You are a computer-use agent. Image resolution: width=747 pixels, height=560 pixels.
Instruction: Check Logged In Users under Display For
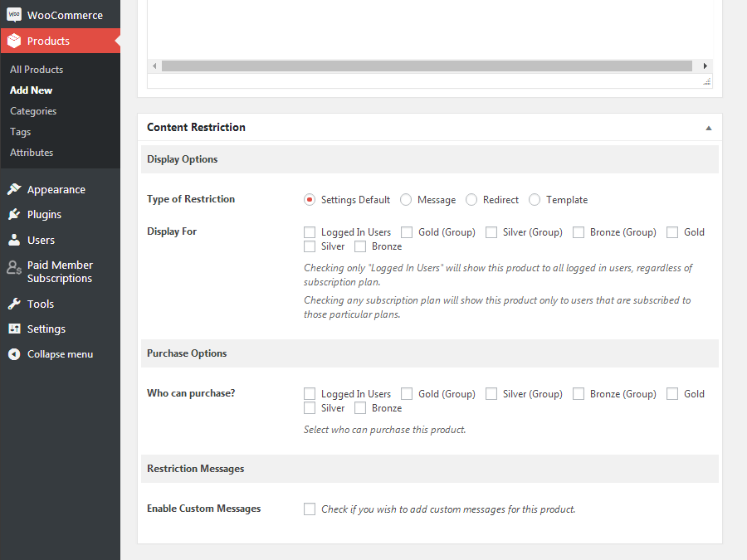pyautogui.click(x=310, y=232)
